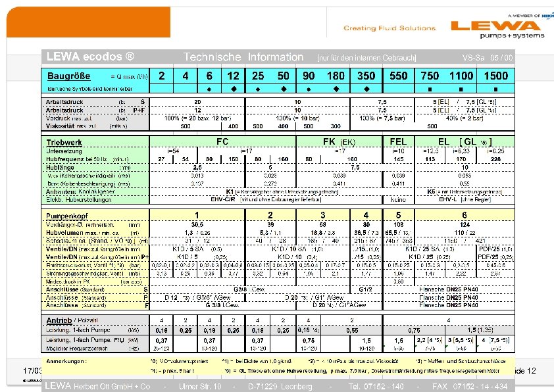The image size is (554, 392).
Task: Click Baugröße column header '550'
Action: [x=399, y=76]
